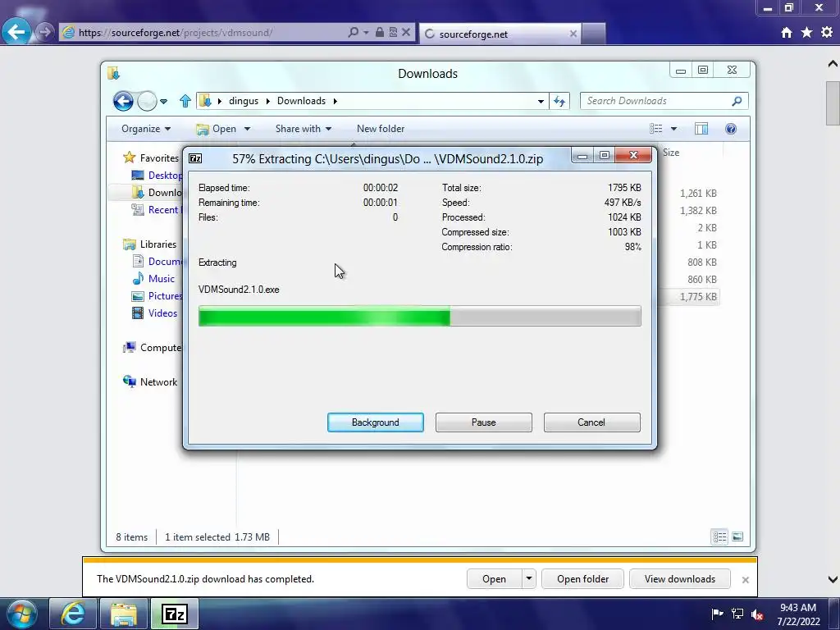Click the 7z icon in extraction dialog title
The width and height of the screenshot is (840, 630).
[195, 158]
